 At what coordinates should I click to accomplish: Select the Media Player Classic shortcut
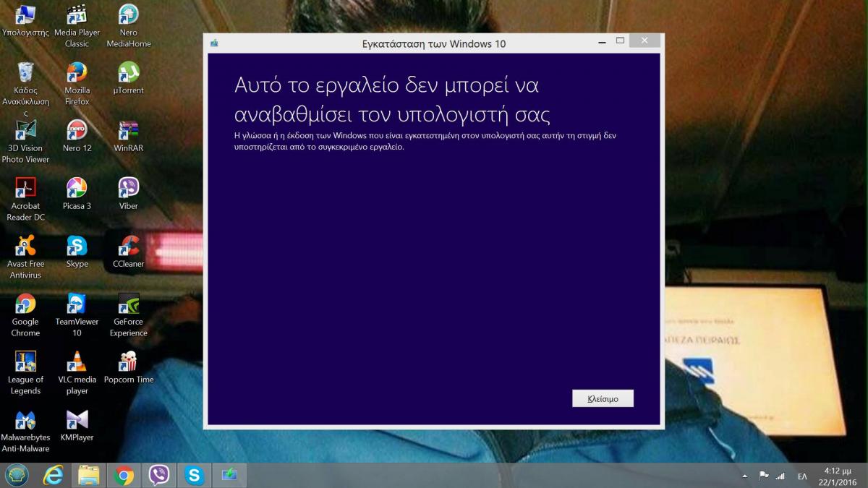(77, 27)
